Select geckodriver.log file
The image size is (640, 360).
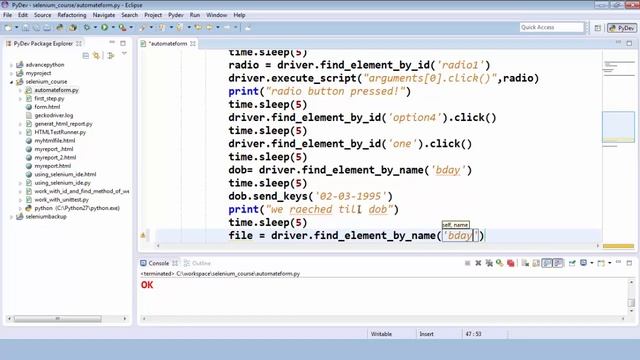(x=53, y=116)
